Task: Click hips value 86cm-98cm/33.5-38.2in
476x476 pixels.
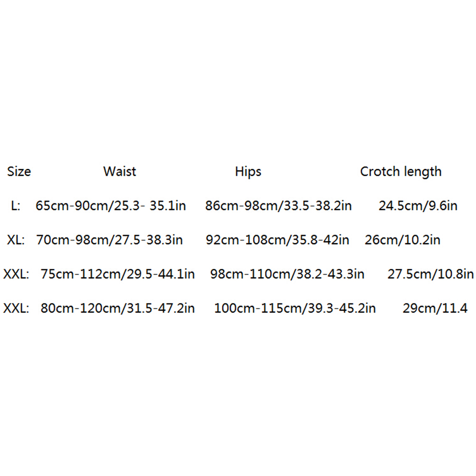Action: click(x=278, y=206)
